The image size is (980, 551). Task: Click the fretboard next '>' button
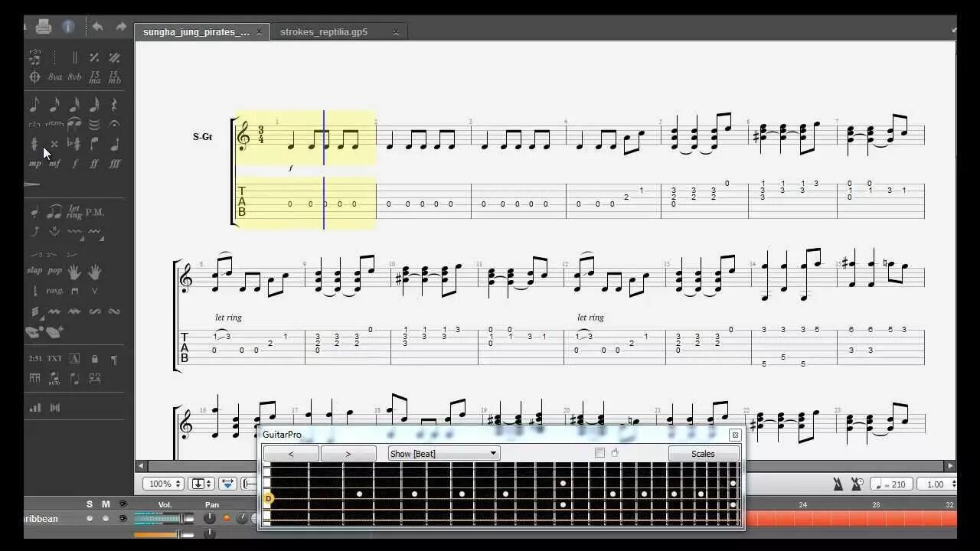(348, 454)
